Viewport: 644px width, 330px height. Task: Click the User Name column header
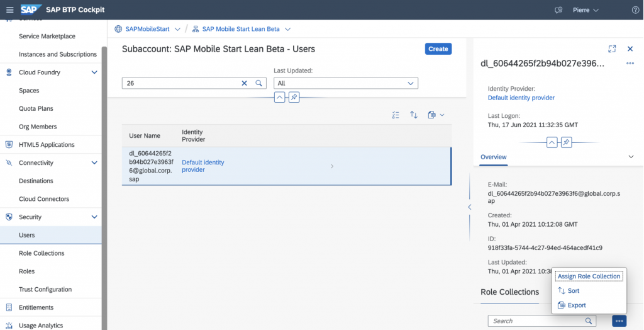(x=145, y=136)
